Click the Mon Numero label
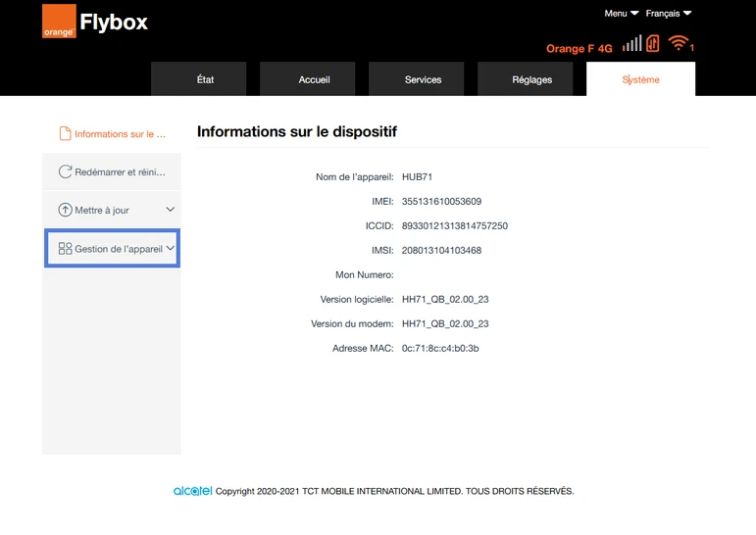This screenshot has width=756, height=535. point(365,274)
